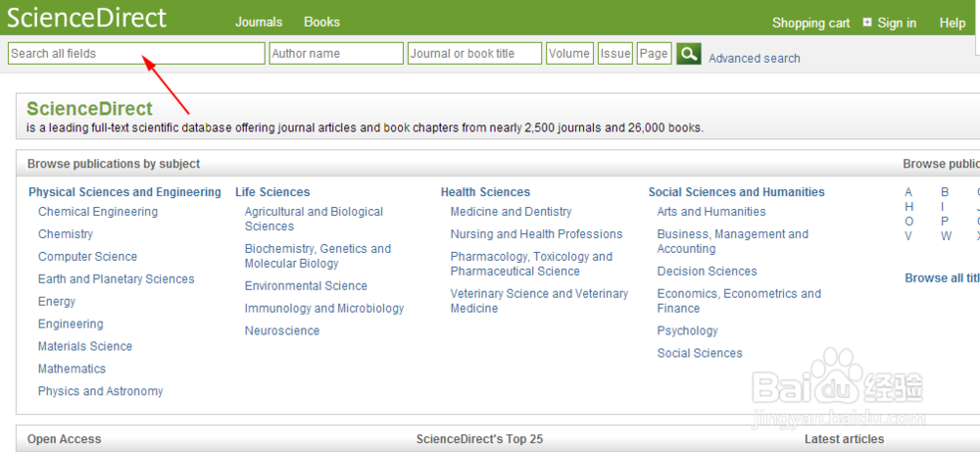Click ScienceDirect's Top 25 heading
The height and width of the screenshot is (452, 980).
480,439
